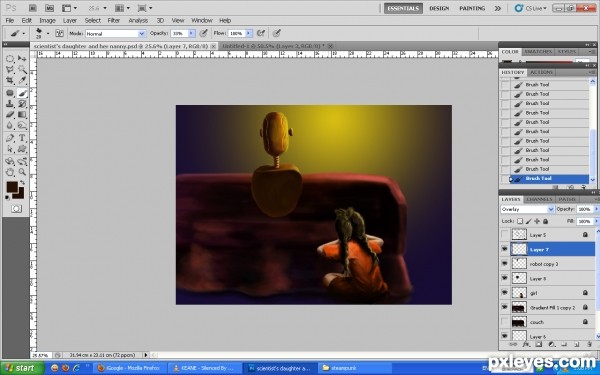Open brush Opacity slider arrow
The width and height of the screenshot is (600, 375).
pyautogui.click(x=191, y=34)
